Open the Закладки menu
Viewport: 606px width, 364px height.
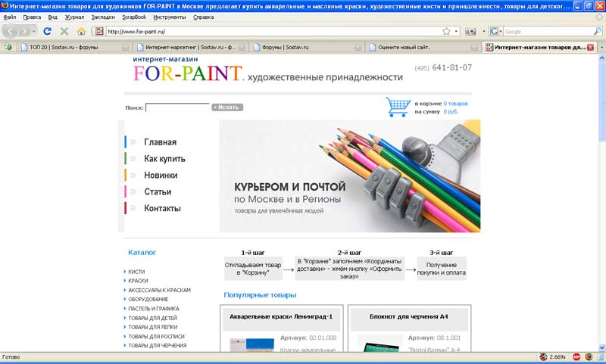pyautogui.click(x=103, y=17)
